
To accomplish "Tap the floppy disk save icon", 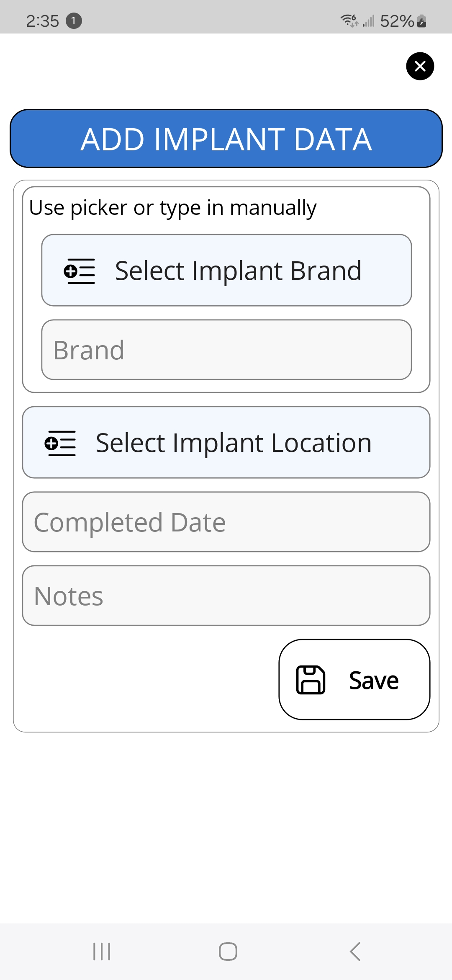I will point(311,680).
